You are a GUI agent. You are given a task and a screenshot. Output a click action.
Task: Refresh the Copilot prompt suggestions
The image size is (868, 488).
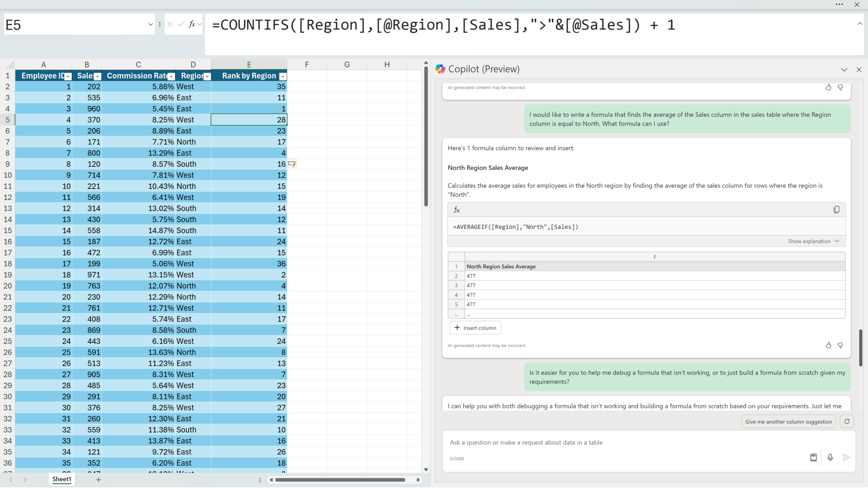point(846,421)
